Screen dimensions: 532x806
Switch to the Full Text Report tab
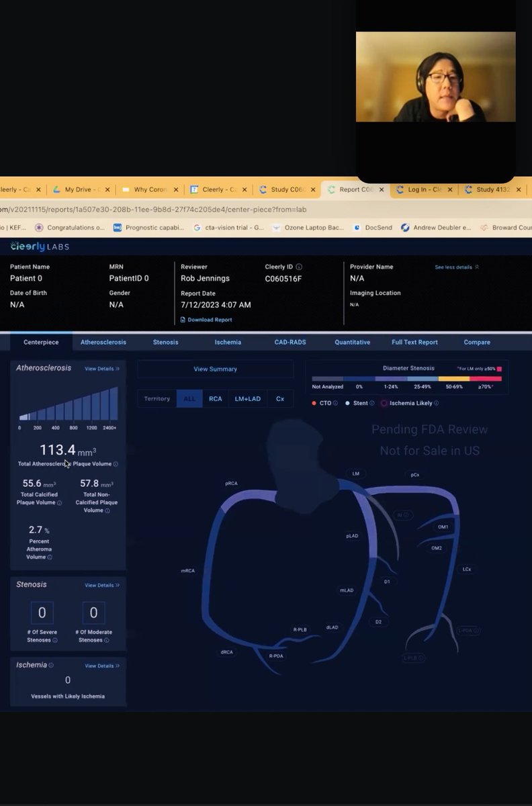414,343
